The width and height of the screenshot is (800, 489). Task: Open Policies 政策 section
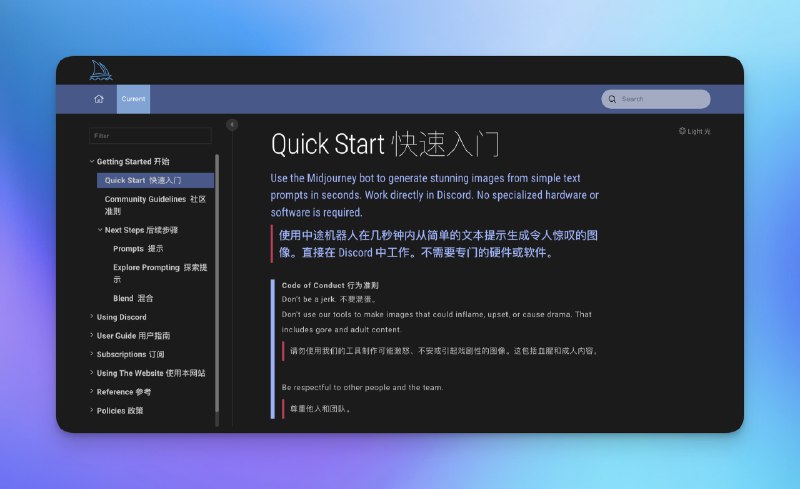point(120,411)
